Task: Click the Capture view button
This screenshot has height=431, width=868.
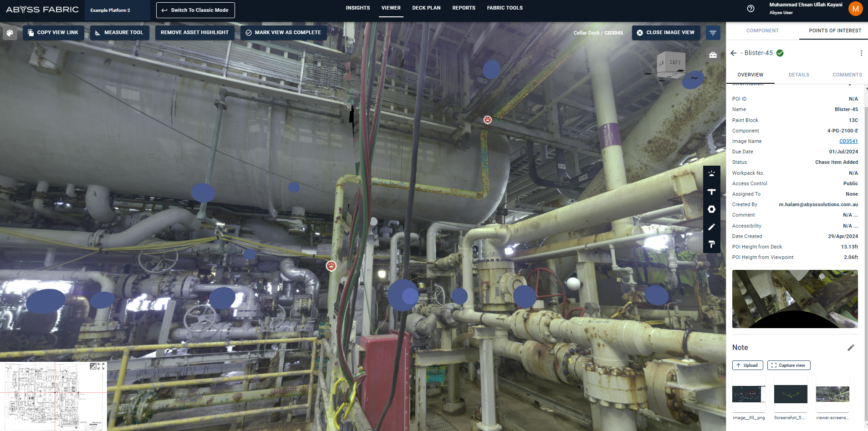Action: [x=788, y=365]
